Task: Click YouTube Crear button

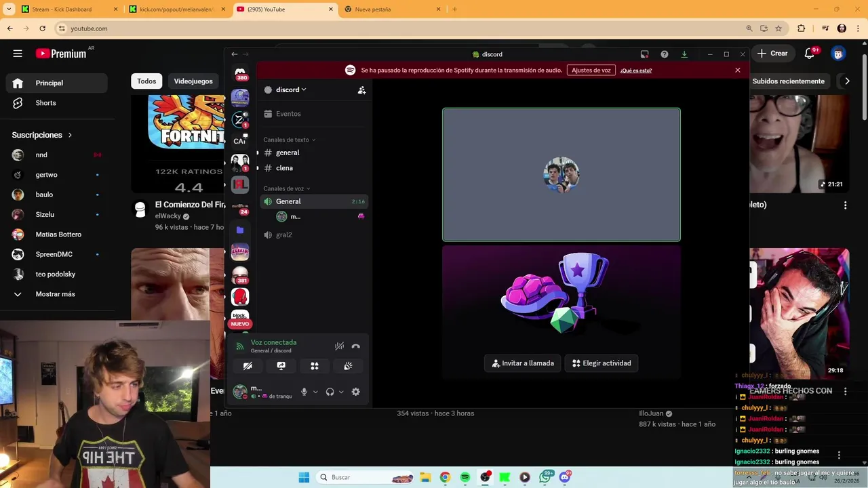Action: tap(772, 54)
